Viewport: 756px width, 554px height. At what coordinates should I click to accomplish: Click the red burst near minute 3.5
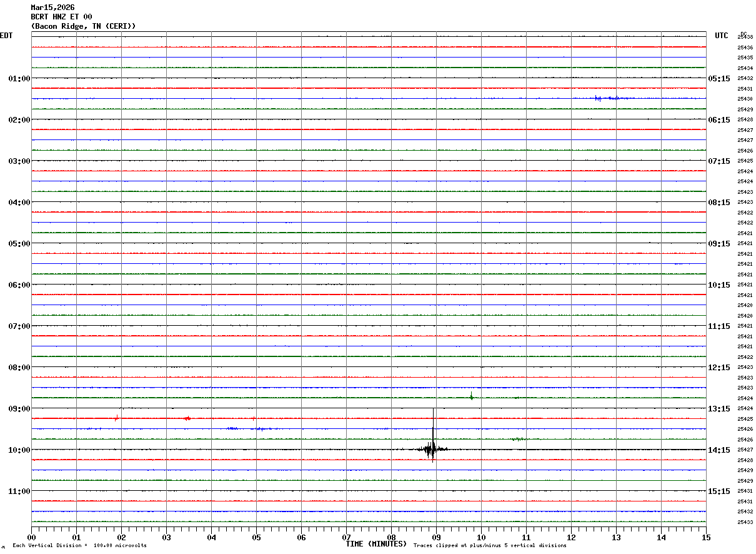[x=187, y=418]
